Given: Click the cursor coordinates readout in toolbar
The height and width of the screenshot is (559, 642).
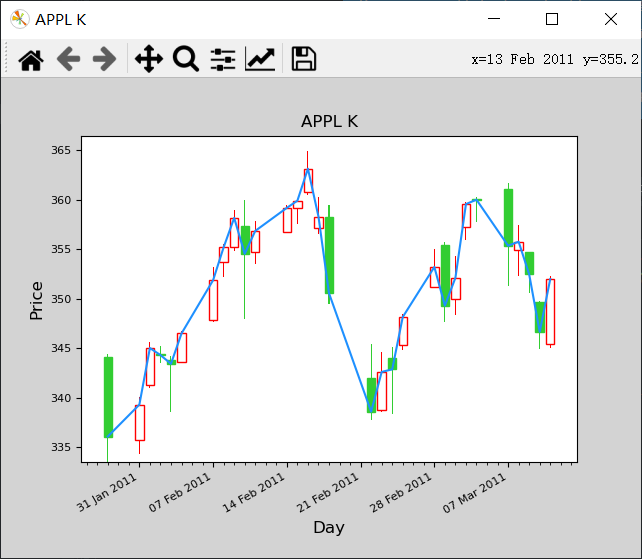Looking at the screenshot, I should 555,60.
